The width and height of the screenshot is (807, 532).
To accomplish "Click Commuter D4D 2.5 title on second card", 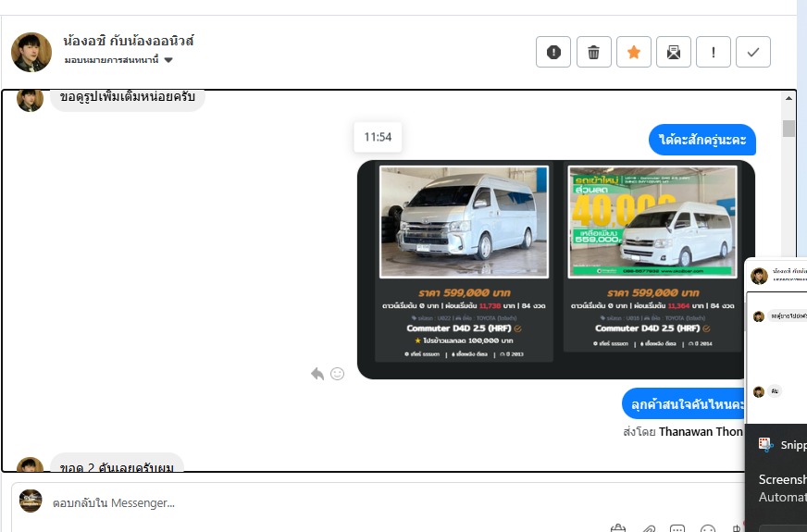I will 648,328.
